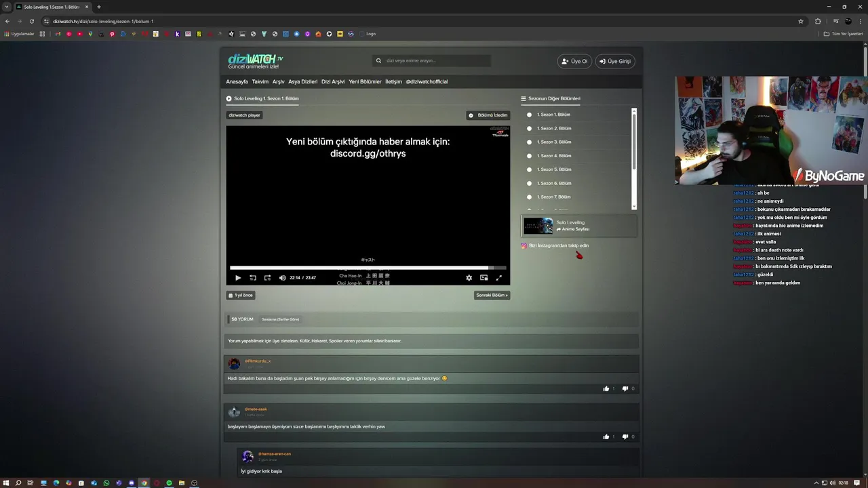Open Sıralama (Tarihe Göre) sort dropdown
868x488 pixels.
pos(280,319)
